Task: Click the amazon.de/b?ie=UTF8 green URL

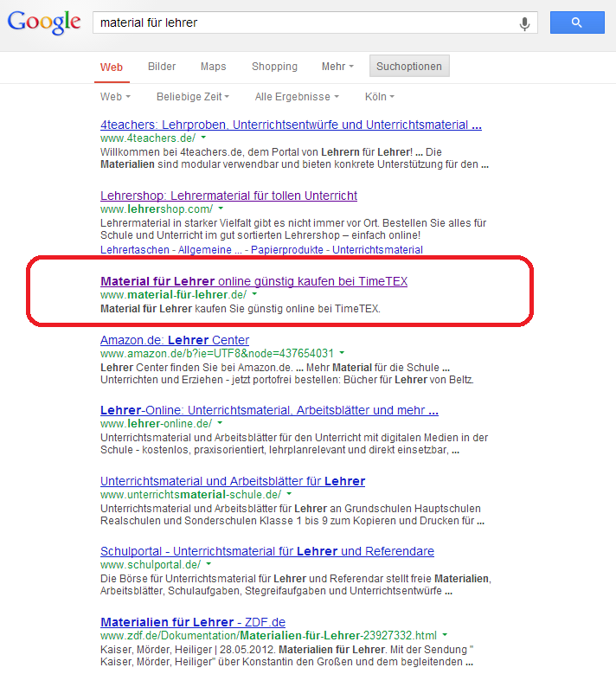Action: (217, 353)
